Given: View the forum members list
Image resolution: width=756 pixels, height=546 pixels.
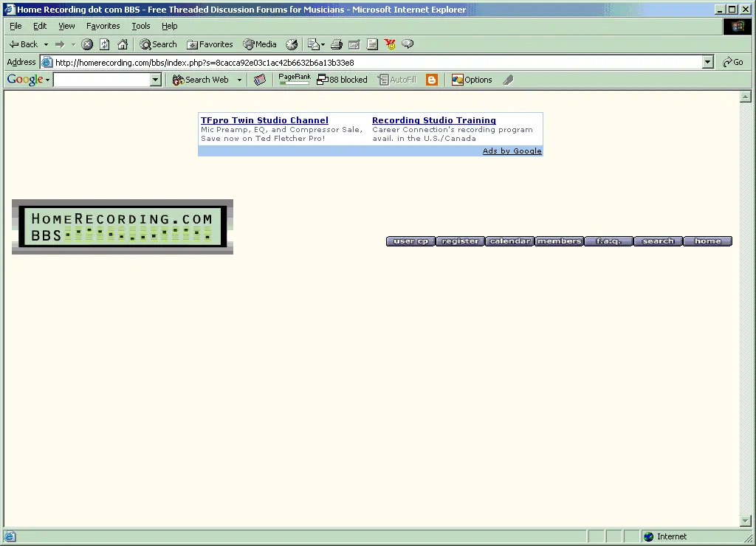Looking at the screenshot, I should pos(560,241).
